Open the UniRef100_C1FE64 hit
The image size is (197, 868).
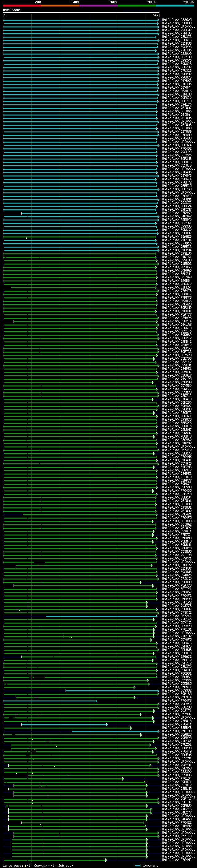click(x=177, y=287)
